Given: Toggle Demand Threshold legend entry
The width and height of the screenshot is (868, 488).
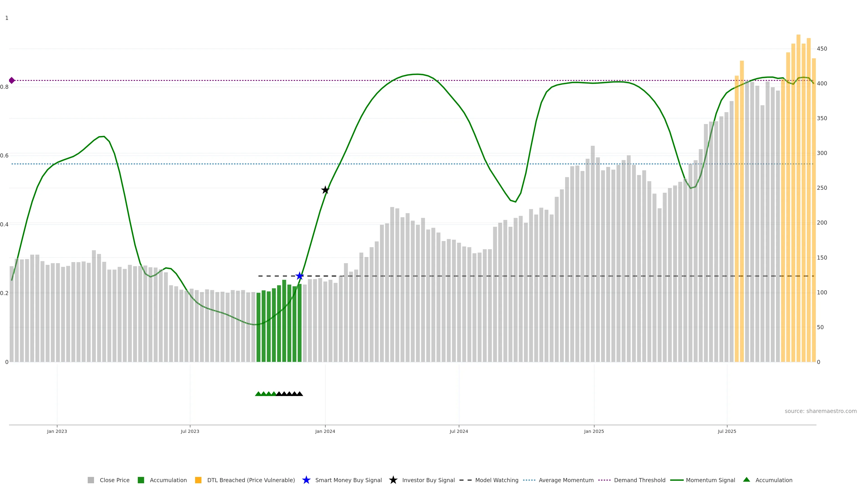Looking at the screenshot, I should 639,480.
